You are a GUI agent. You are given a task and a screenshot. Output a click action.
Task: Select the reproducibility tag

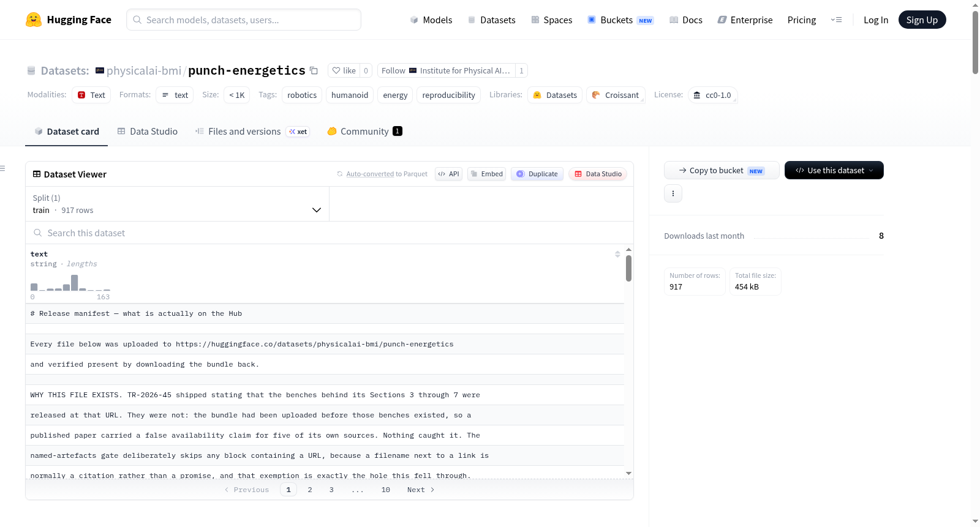(x=448, y=95)
